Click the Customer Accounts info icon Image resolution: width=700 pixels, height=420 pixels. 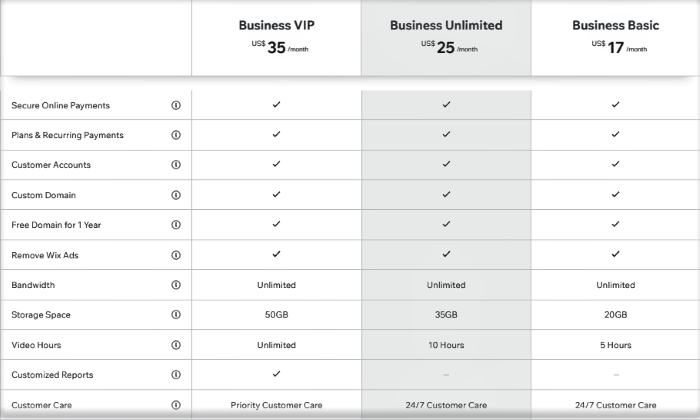coord(176,165)
